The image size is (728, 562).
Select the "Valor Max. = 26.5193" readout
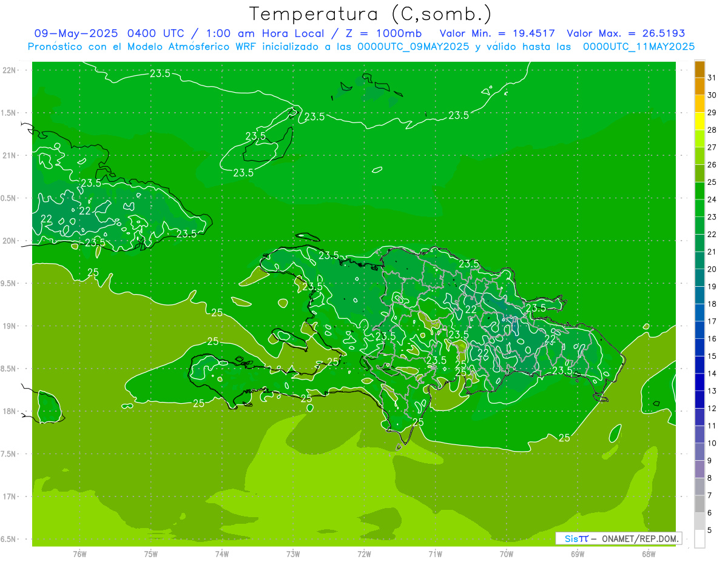(x=626, y=33)
